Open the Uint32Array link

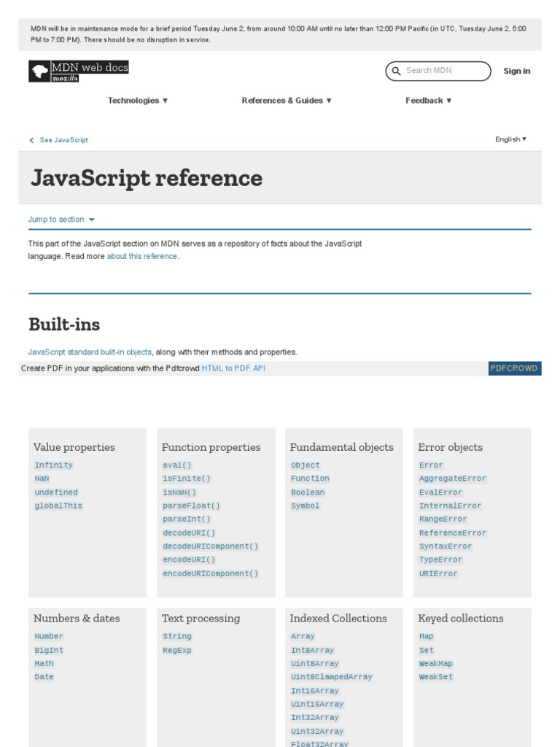click(x=317, y=731)
